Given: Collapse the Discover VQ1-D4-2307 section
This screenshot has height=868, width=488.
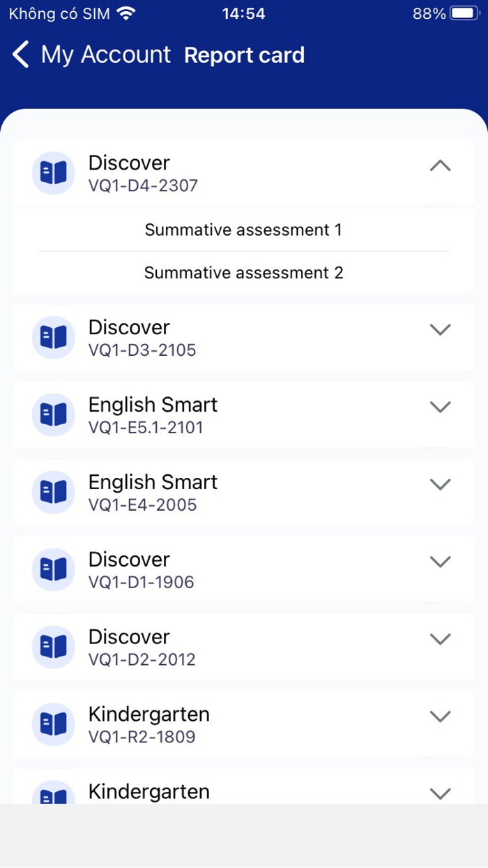Looking at the screenshot, I should pos(440,166).
